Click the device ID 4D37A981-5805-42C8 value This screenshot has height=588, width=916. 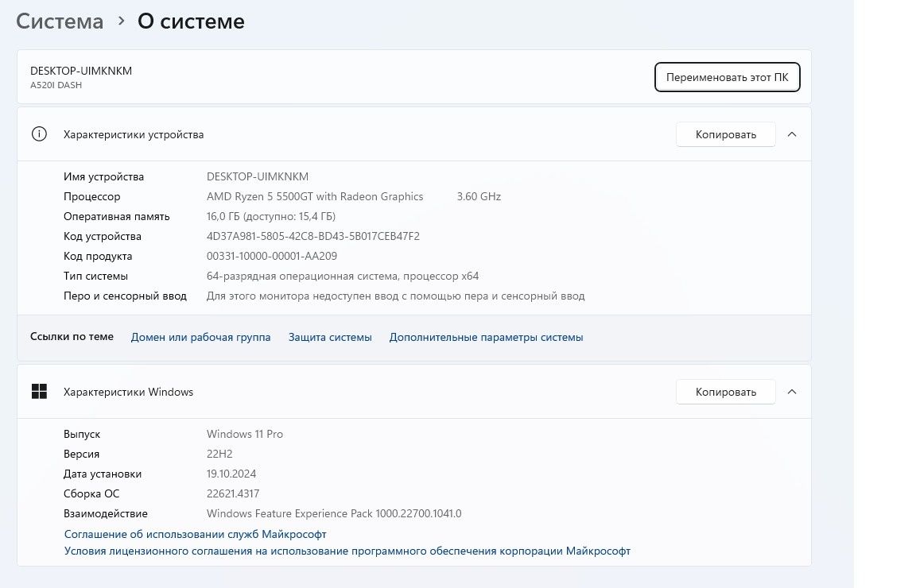pyautogui.click(x=313, y=236)
